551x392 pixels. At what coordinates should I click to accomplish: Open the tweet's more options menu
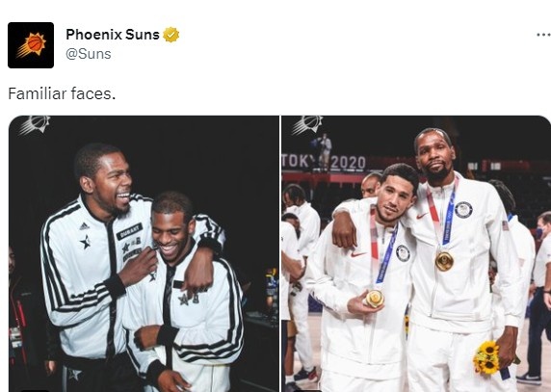(543, 35)
